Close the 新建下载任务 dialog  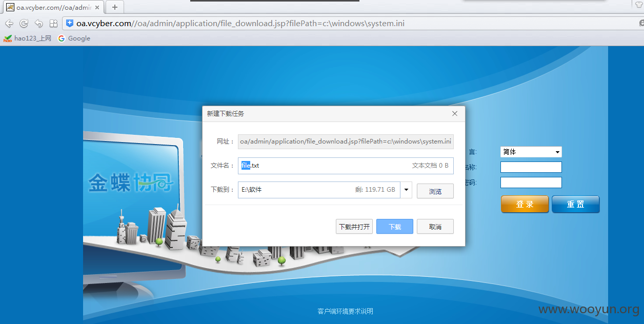[x=455, y=114]
